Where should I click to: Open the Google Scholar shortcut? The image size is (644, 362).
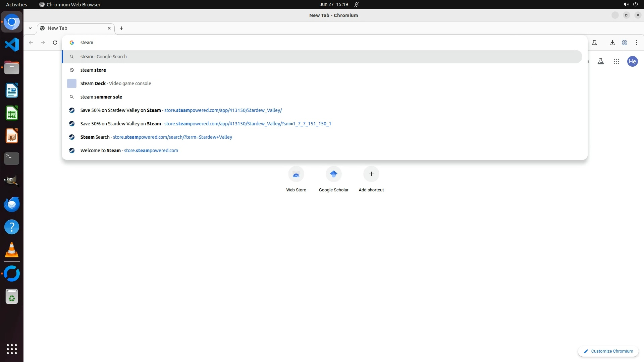point(333,179)
